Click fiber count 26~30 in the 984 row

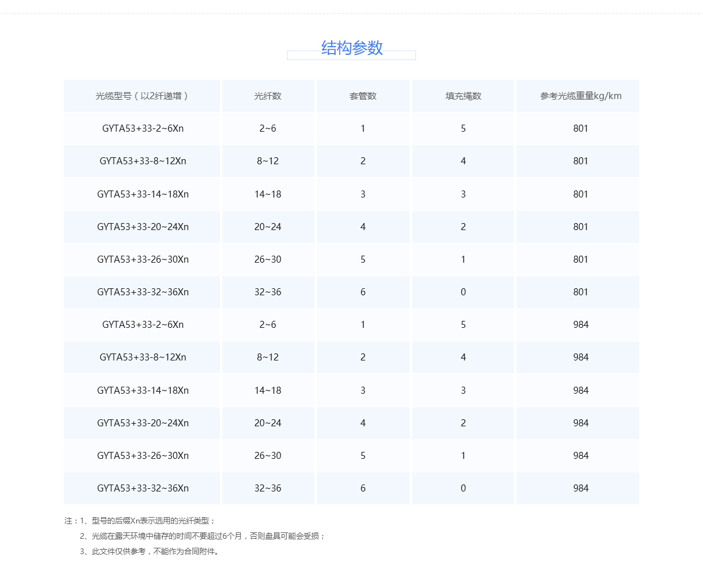pyautogui.click(x=268, y=456)
